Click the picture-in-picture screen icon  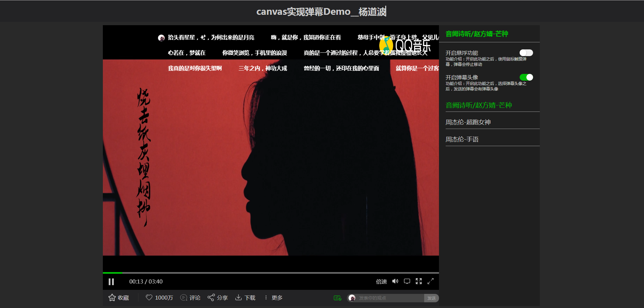[407, 281]
